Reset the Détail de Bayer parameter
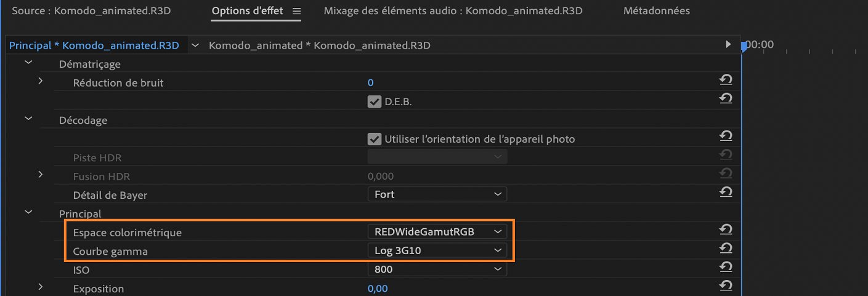This screenshot has height=296, width=868. (726, 193)
